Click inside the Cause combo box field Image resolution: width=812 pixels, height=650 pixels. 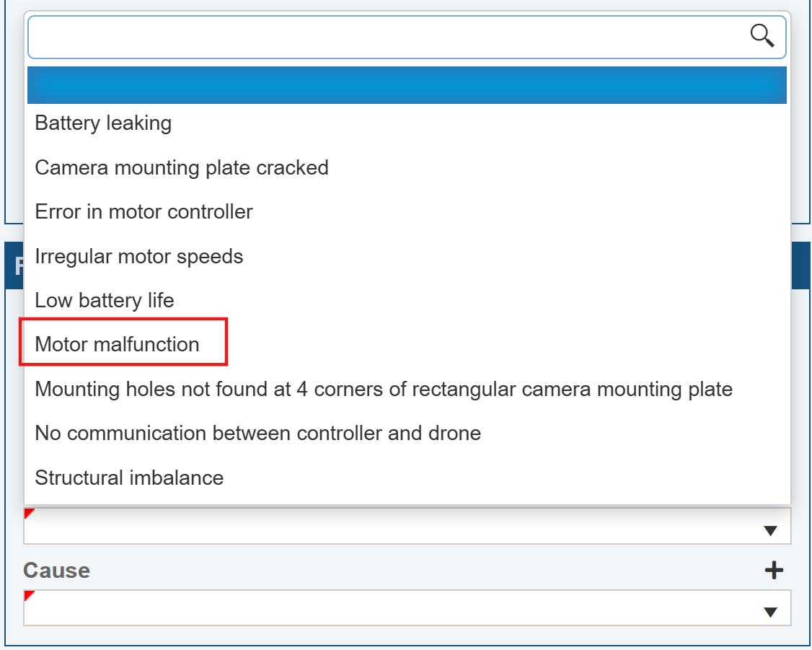coord(389,608)
